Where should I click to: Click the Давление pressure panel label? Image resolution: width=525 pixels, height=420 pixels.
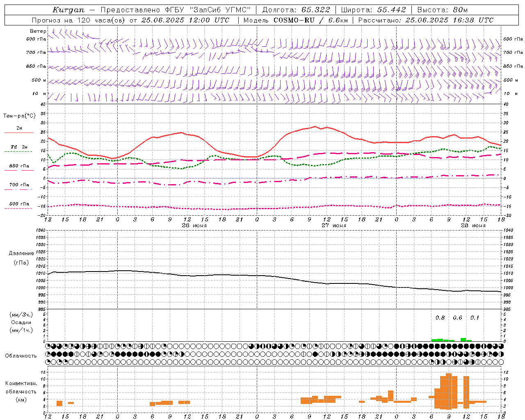(21, 253)
